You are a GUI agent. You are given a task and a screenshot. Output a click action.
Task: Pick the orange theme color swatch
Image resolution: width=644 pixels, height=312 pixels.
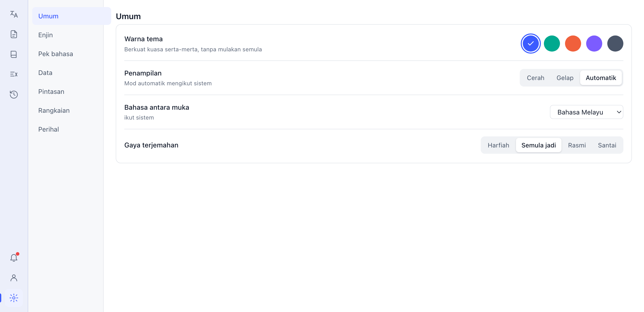pyautogui.click(x=573, y=44)
